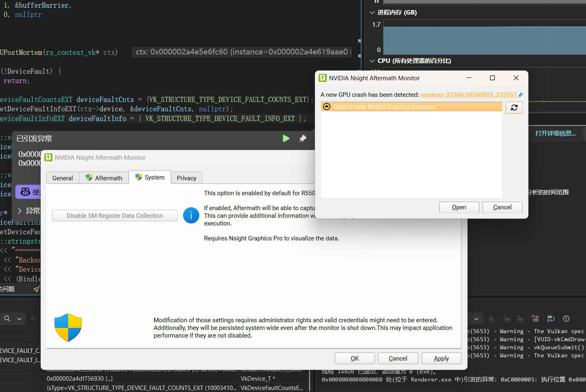Pin the exception popup
This screenshot has height=392, width=586.
(x=302, y=139)
